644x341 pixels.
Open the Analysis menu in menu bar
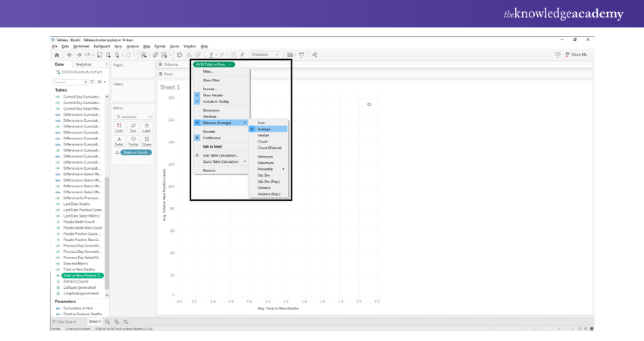133,46
